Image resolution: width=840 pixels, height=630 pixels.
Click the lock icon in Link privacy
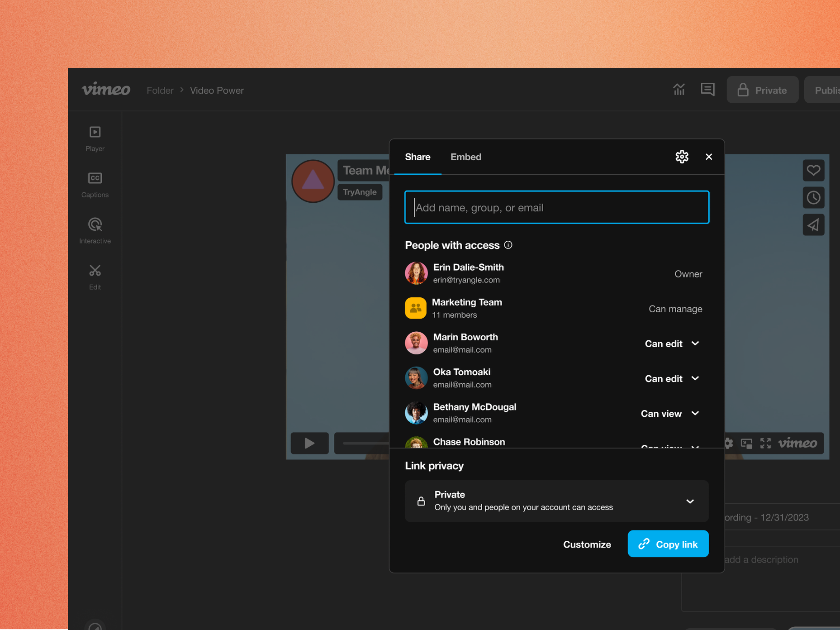pyautogui.click(x=421, y=501)
